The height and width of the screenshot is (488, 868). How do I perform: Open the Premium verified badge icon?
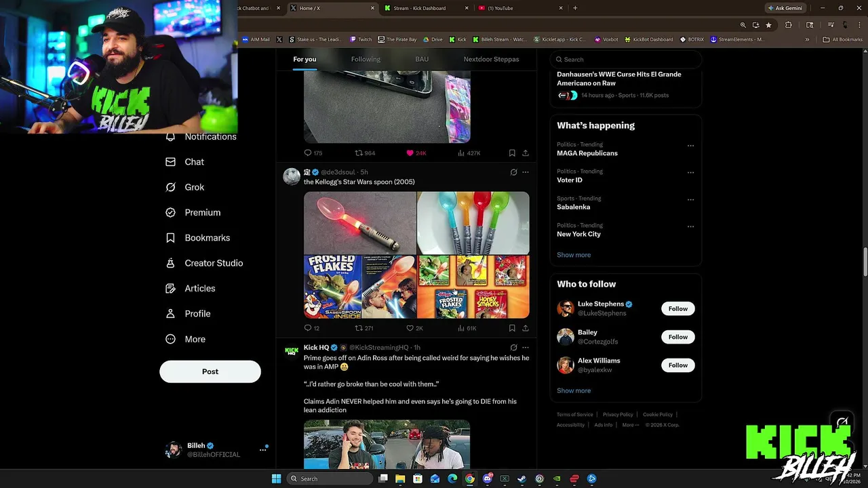[x=170, y=212]
